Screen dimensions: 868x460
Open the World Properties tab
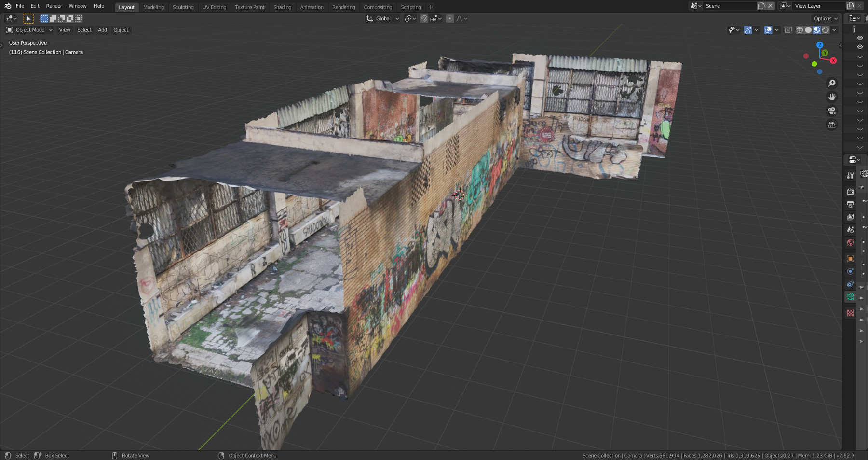[850, 242]
